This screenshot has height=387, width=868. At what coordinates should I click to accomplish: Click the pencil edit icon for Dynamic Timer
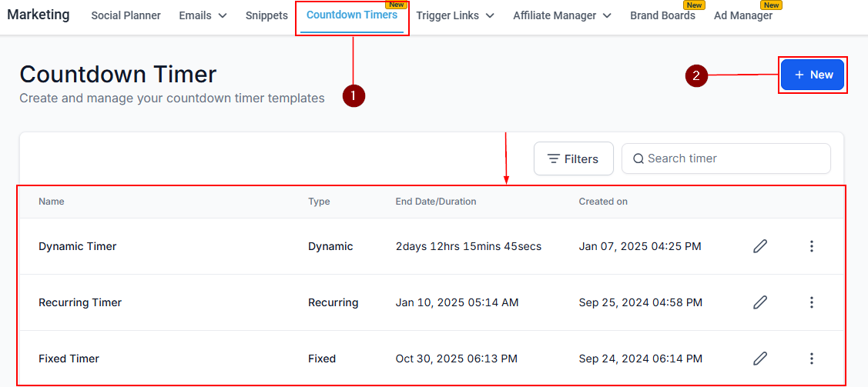coord(760,246)
